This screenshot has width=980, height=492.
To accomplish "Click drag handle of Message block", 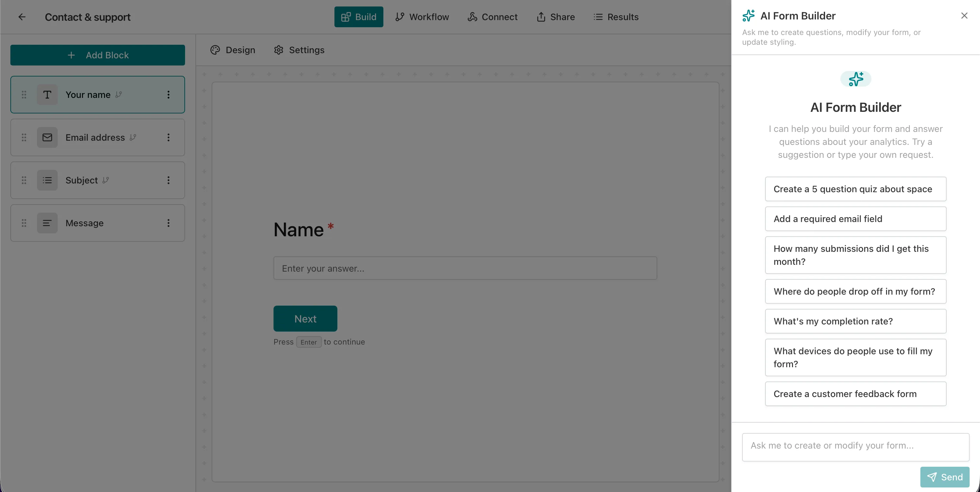I will pyautogui.click(x=24, y=223).
